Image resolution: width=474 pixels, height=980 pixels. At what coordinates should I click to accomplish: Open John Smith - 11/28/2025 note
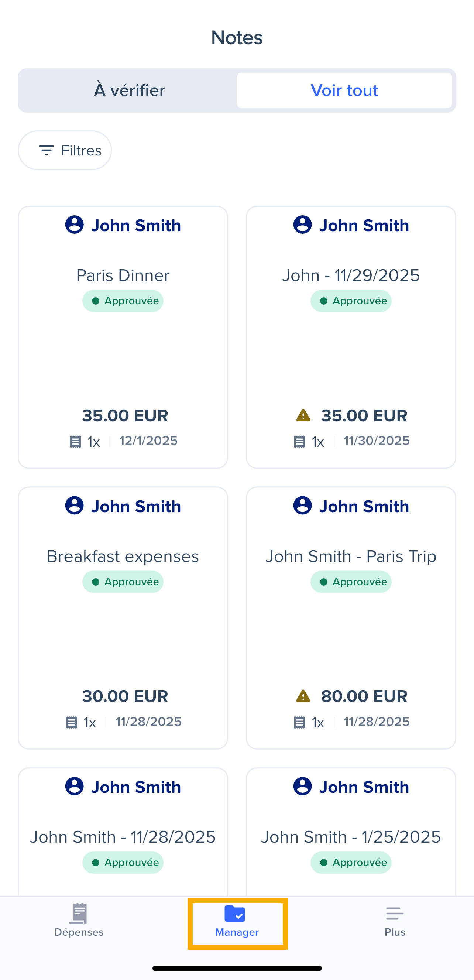point(123,837)
